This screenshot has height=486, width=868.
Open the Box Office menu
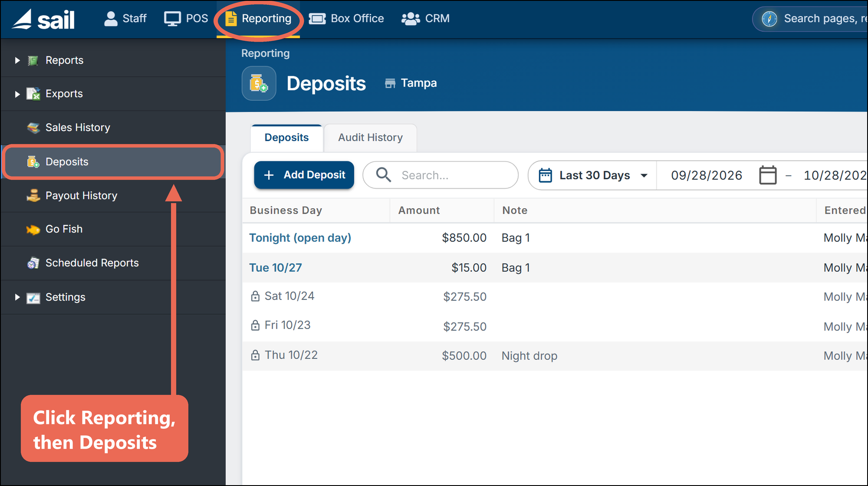pyautogui.click(x=346, y=19)
